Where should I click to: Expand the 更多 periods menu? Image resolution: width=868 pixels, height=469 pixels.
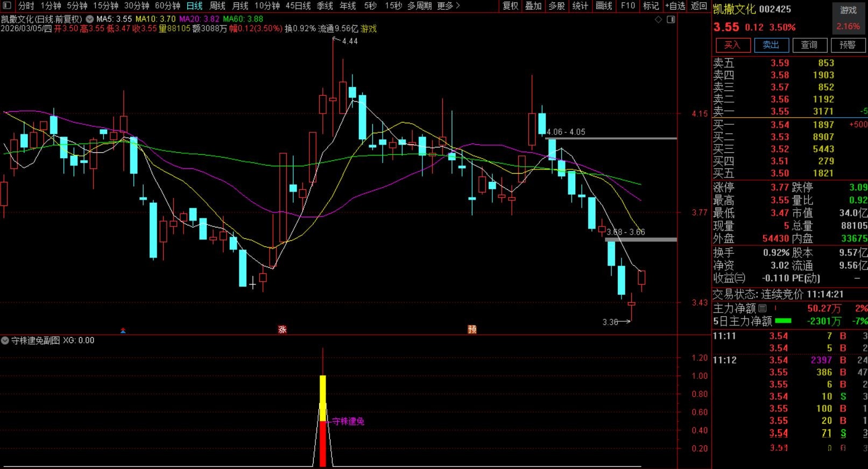point(448,5)
